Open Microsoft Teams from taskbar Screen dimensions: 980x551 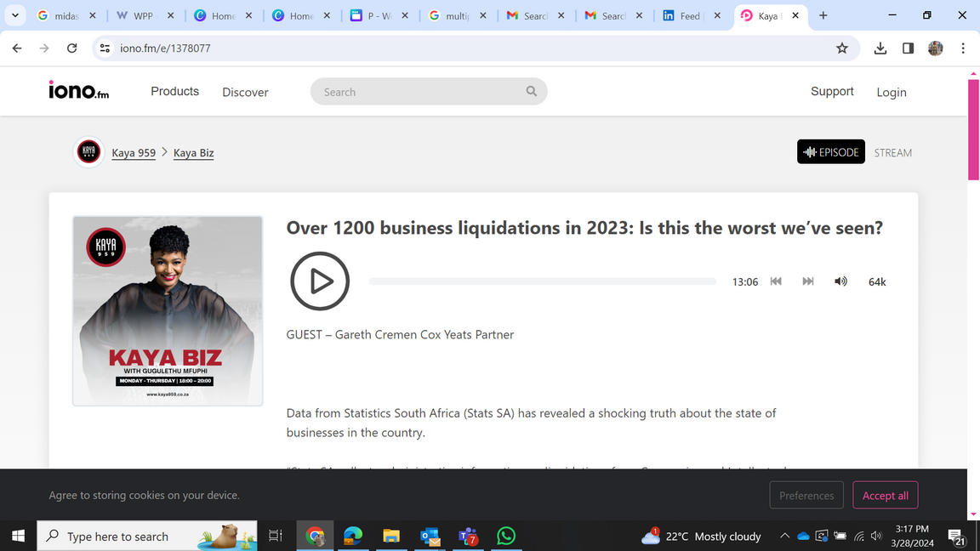point(468,536)
